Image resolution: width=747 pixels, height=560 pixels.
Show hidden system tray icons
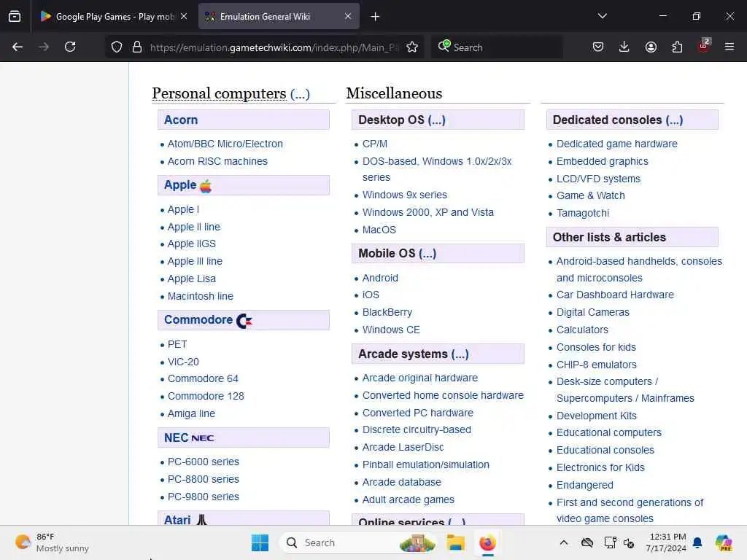(x=564, y=542)
